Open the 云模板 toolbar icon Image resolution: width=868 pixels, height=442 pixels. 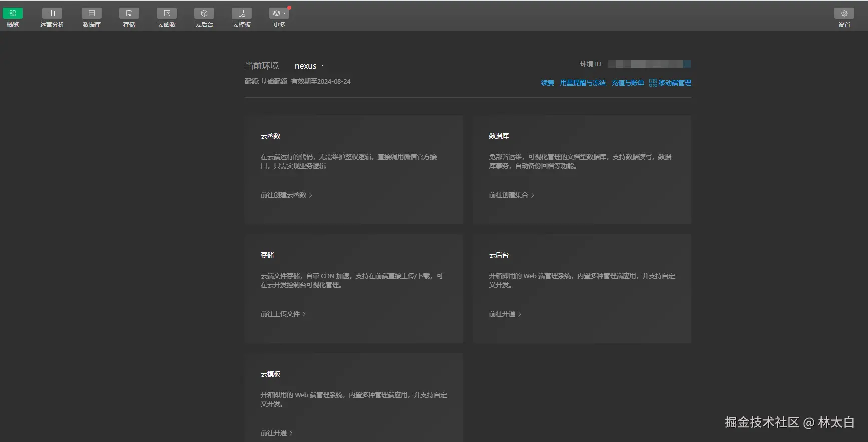tap(242, 13)
